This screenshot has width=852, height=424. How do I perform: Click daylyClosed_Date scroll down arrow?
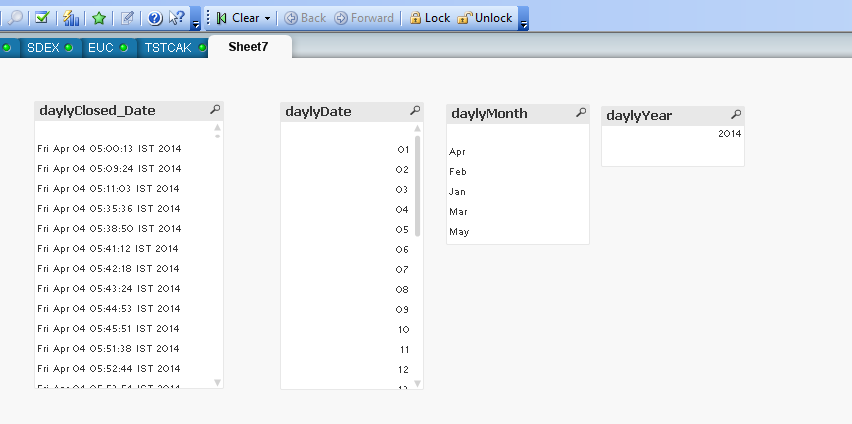point(217,383)
